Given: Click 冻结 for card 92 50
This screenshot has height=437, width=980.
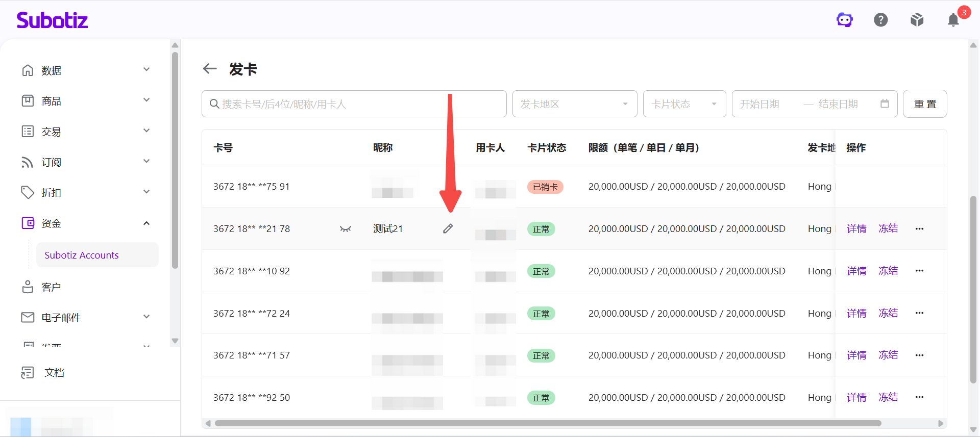Looking at the screenshot, I should 888,397.
